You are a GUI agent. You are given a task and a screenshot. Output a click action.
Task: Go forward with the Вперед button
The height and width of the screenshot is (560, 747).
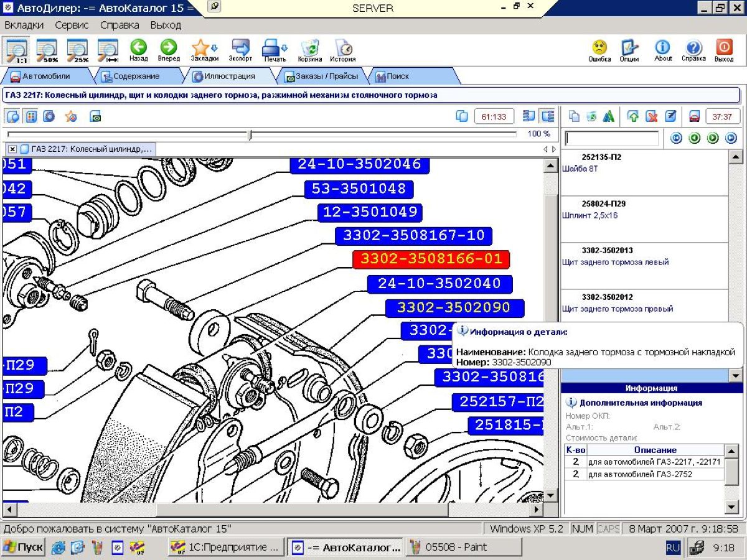coord(169,50)
